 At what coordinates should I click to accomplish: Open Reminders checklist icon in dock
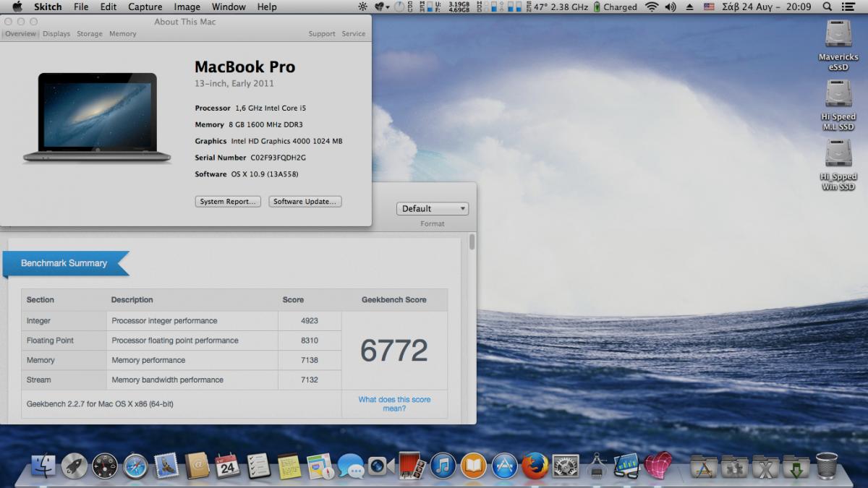[x=258, y=466]
